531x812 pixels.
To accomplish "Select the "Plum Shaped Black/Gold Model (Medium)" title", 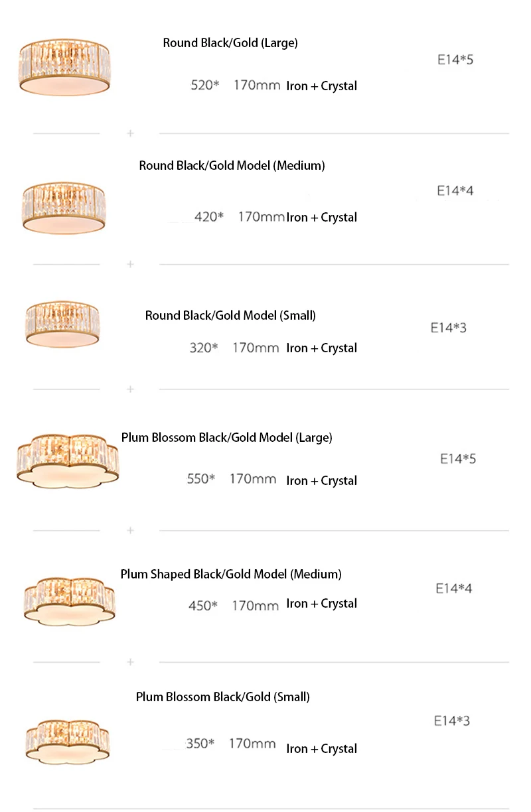I will (x=230, y=574).
